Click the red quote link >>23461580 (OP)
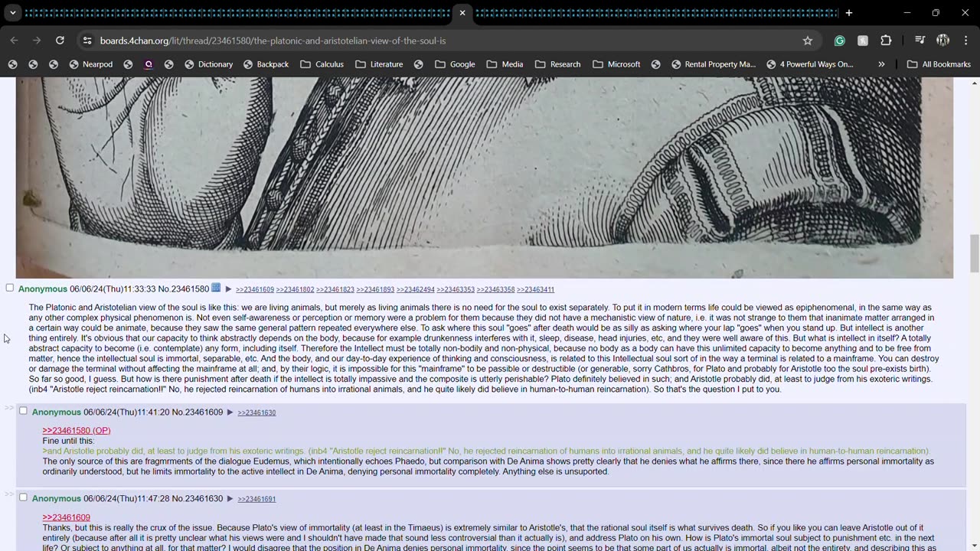The width and height of the screenshot is (980, 551). click(77, 430)
